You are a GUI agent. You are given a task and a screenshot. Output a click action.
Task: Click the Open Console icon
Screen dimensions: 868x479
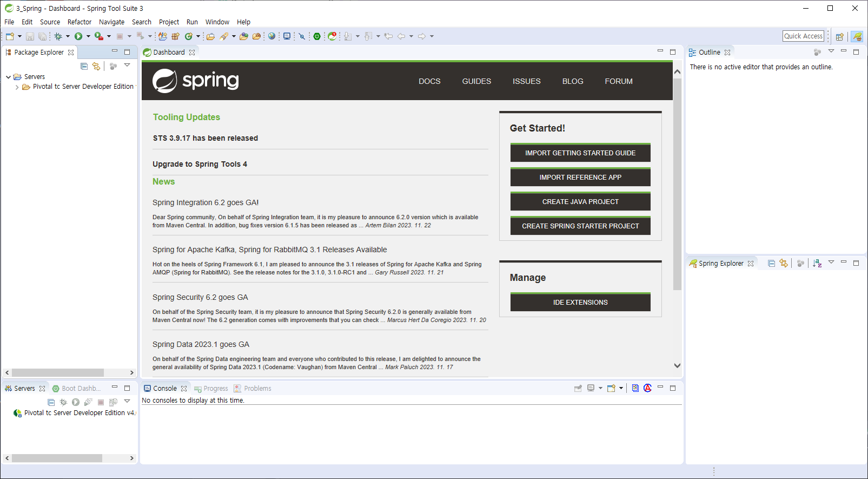[x=611, y=388]
